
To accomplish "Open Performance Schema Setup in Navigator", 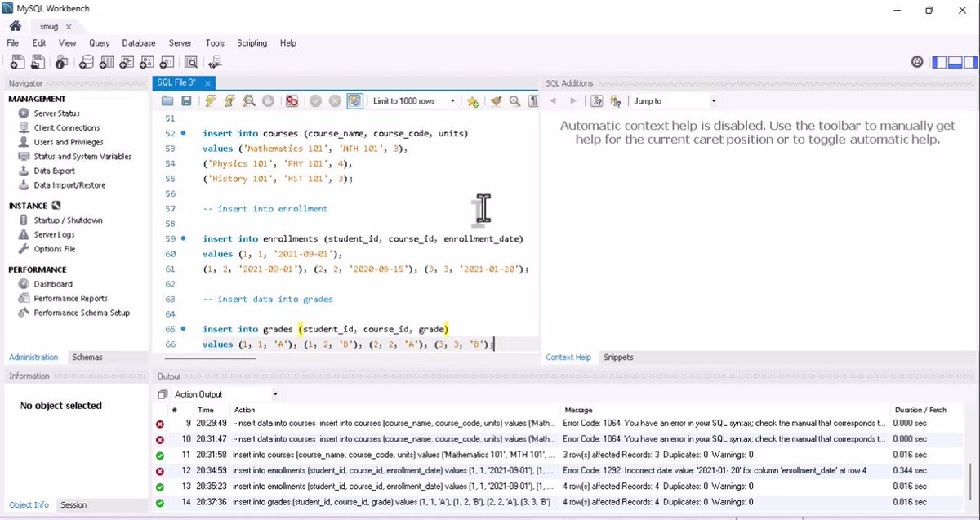I will pyautogui.click(x=81, y=313).
